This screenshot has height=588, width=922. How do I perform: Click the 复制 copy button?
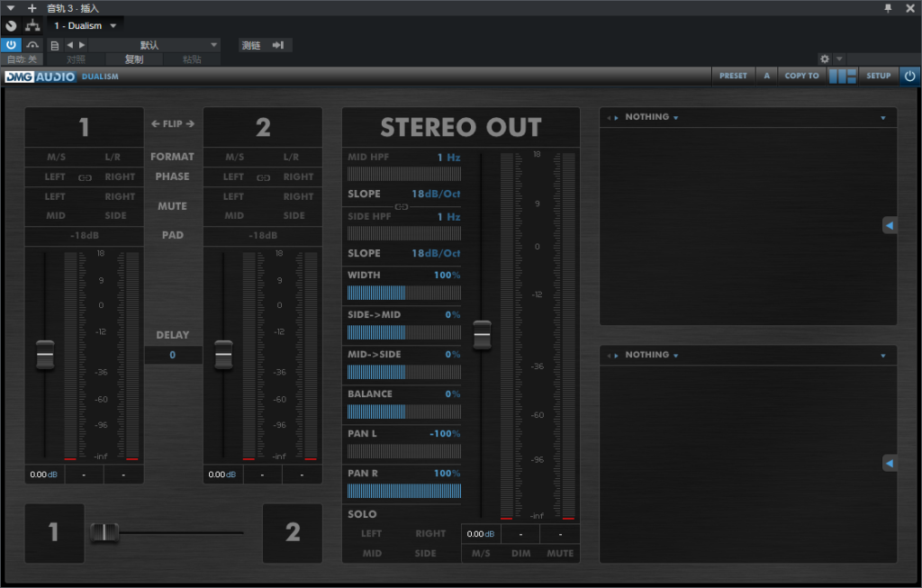(133, 59)
